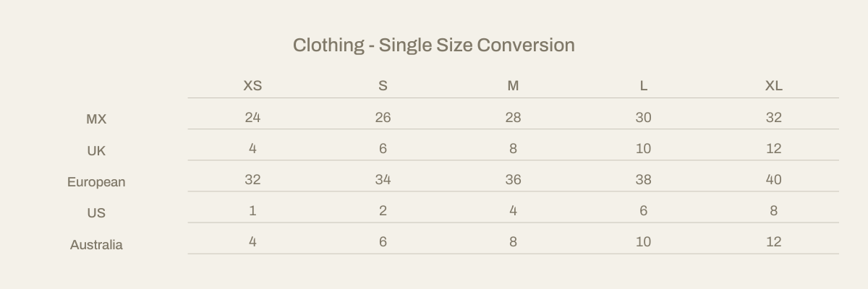Screen dimensions: 868x289
Task: Click European size 34 under S
Action: (383, 179)
